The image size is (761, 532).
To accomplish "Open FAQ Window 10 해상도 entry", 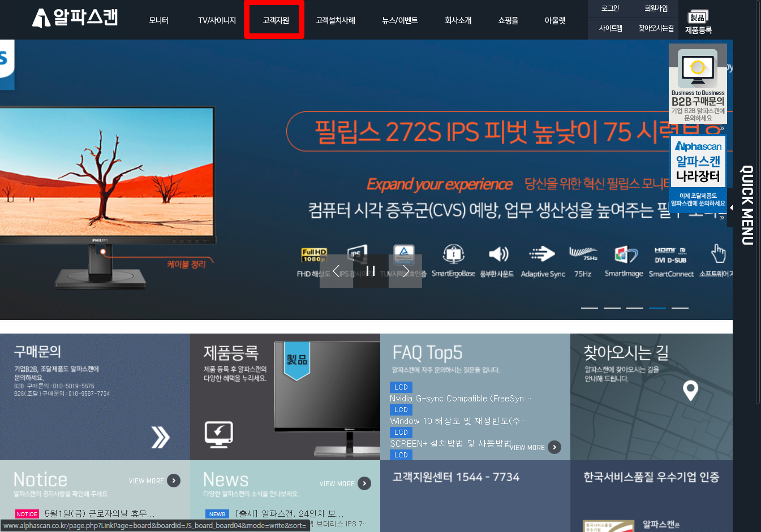I will (459, 421).
